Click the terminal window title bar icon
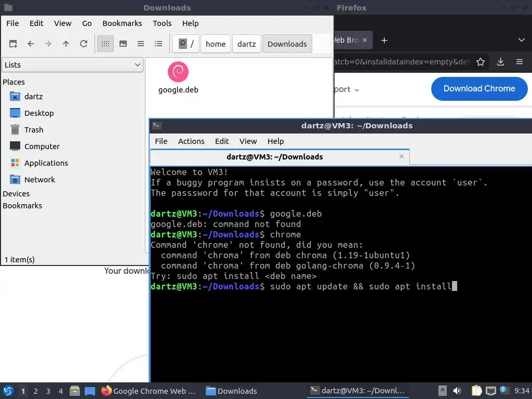The height and width of the screenshot is (399, 532). point(156,125)
